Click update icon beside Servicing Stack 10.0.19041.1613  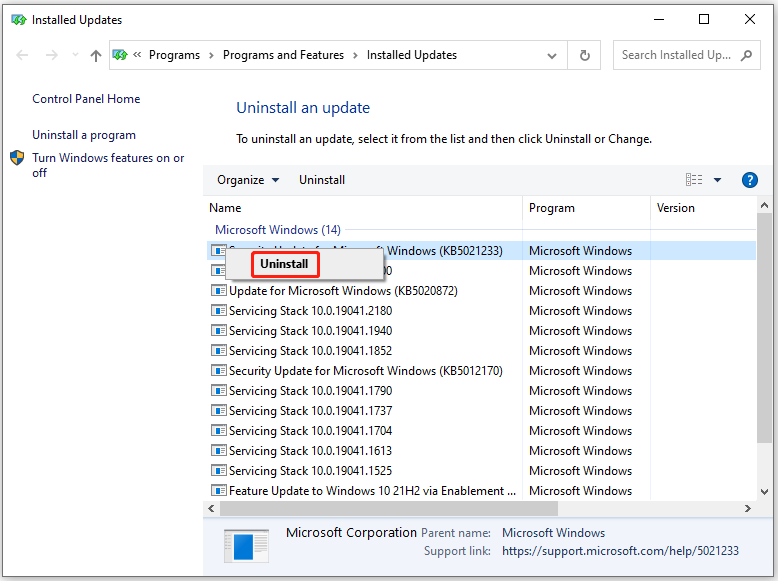click(x=218, y=451)
